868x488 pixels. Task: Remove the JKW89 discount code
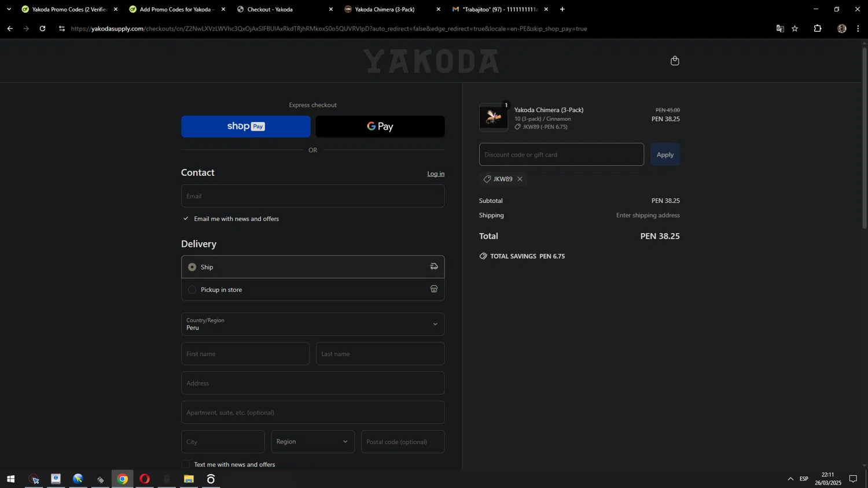520,179
